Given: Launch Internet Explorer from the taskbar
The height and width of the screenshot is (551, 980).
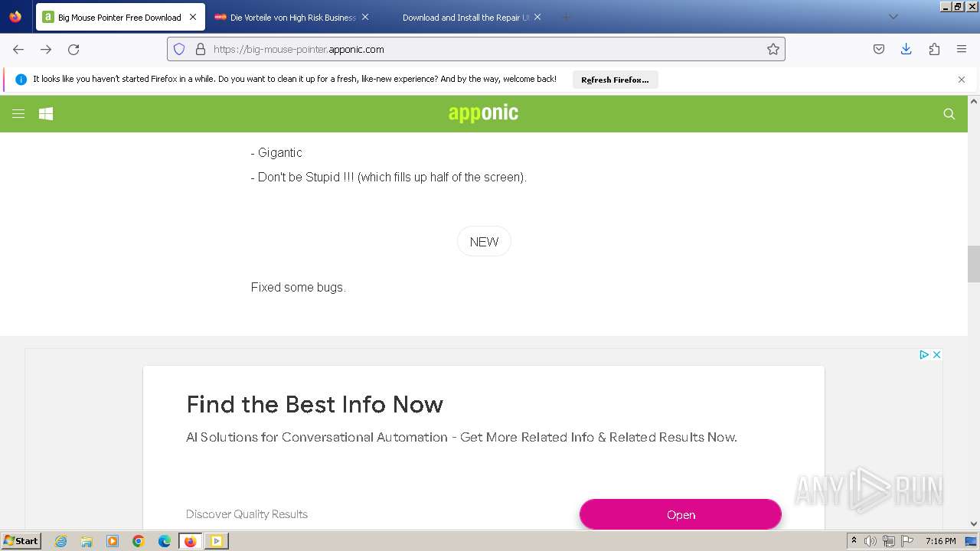Looking at the screenshot, I should pos(60,541).
